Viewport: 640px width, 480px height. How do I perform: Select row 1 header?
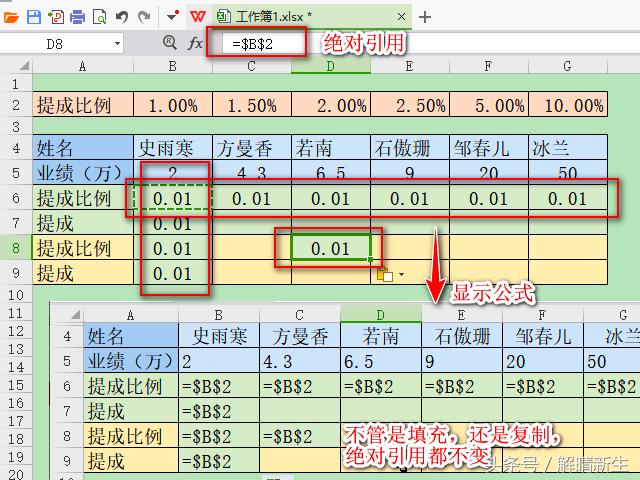pos(16,84)
